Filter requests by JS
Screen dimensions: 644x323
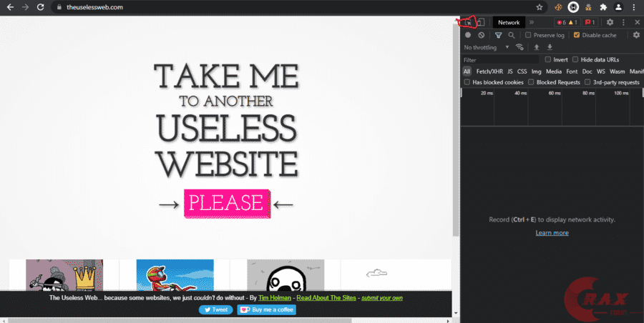click(x=509, y=71)
